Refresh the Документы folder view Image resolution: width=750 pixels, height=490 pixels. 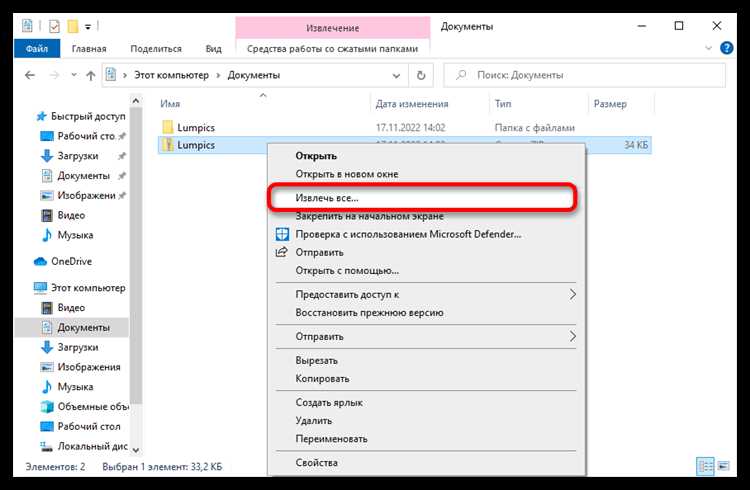[x=421, y=75]
